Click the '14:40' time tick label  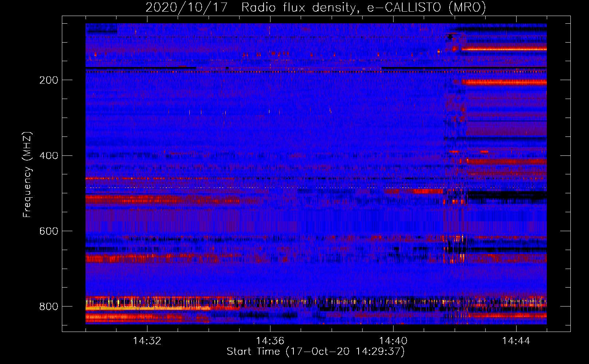pos(393,341)
